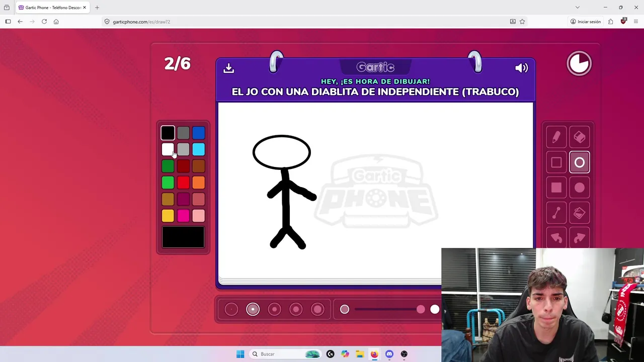Pick the bright red color swatch

point(183,183)
